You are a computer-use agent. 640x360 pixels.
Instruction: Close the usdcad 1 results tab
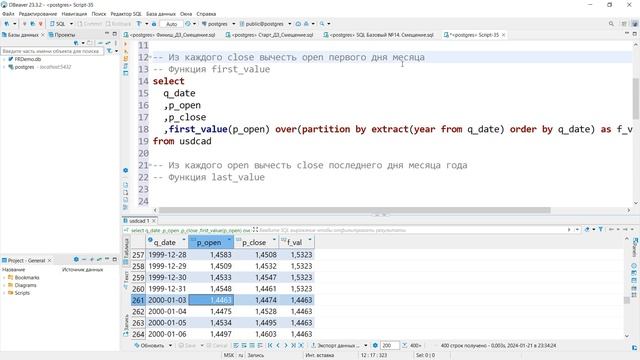coord(154,221)
